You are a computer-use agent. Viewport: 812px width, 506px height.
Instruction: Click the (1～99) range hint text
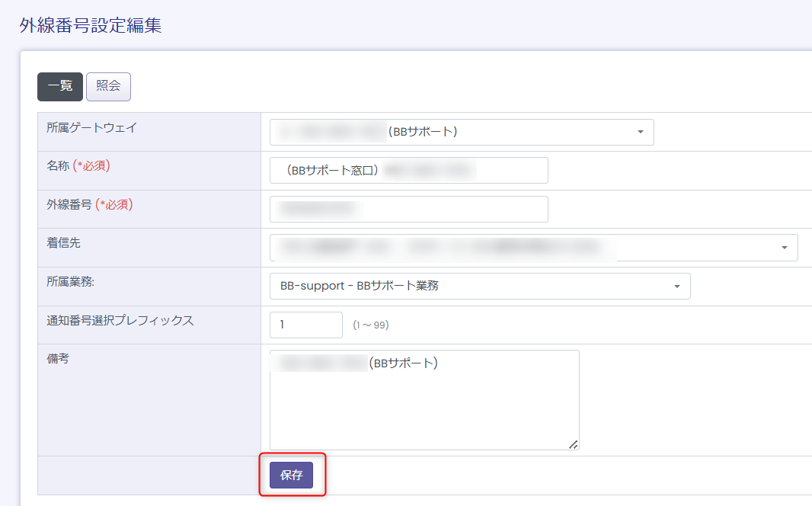coord(371,325)
